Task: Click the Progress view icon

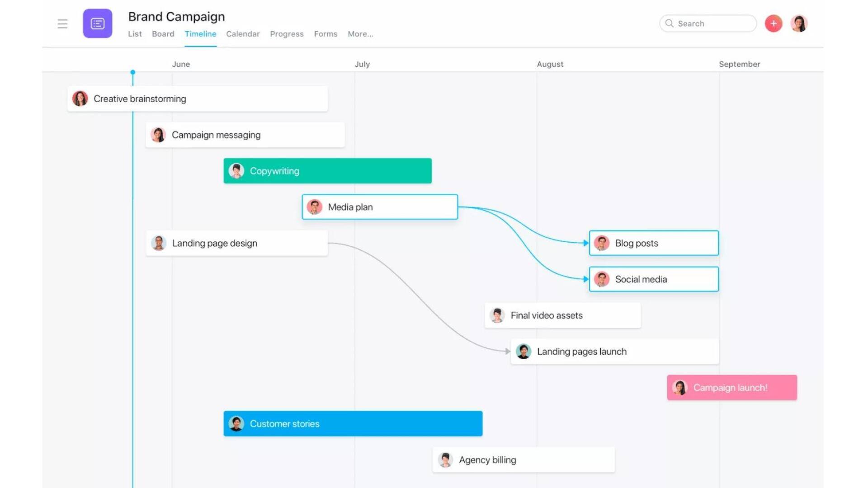Action: (287, 34)
